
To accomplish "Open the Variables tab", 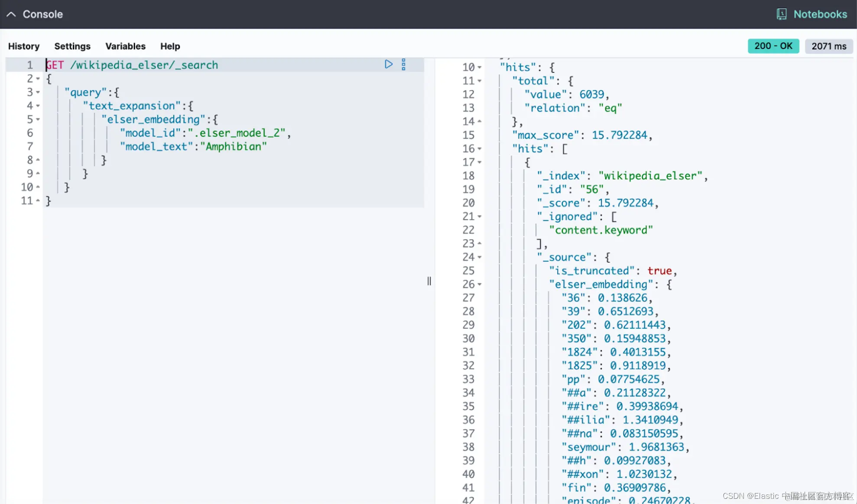I will [x=125, y=46].
